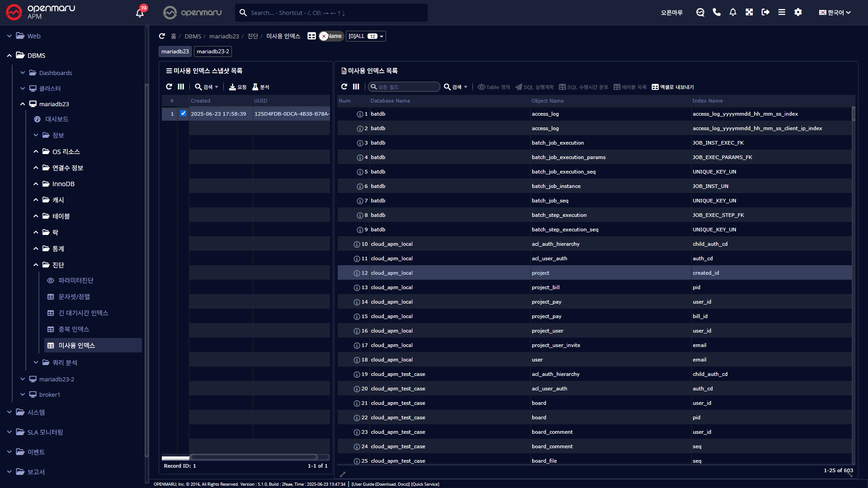Viewport: 868px width, 488px height.
Task: Toggle the snapshot row 1 checkbox
Action: pos(183,113)
